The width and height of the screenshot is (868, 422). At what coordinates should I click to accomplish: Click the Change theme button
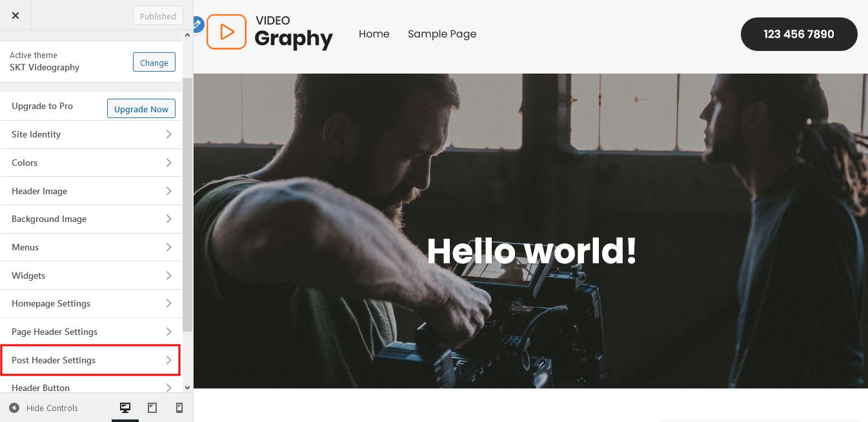click(154, 63)
